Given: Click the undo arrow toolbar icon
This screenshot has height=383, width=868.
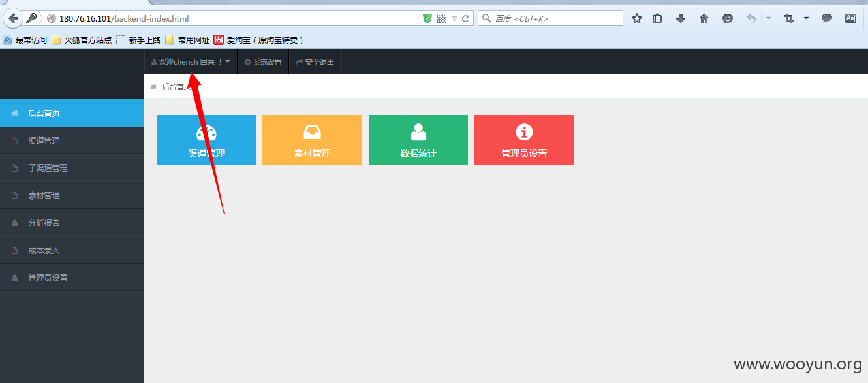Looking at the screenshot, I should tap(751, 18).
